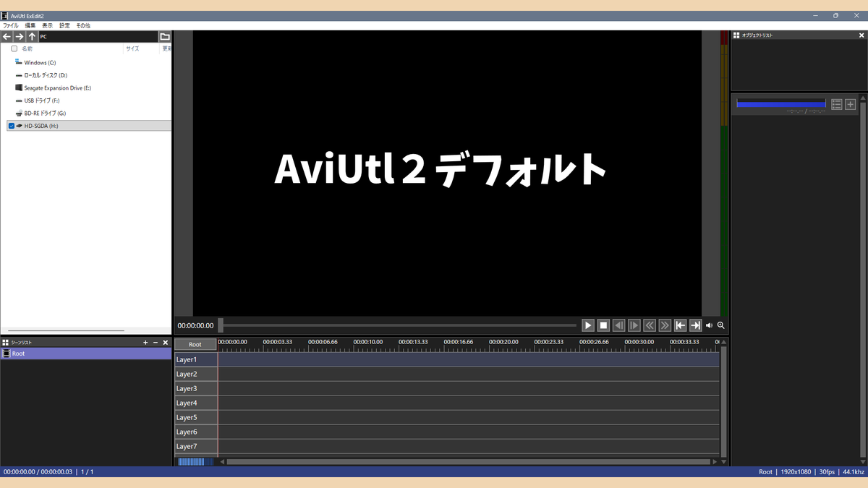
Task: Rewind with the double left chevron
Action: pyautogui.click(x=650, y=325)
